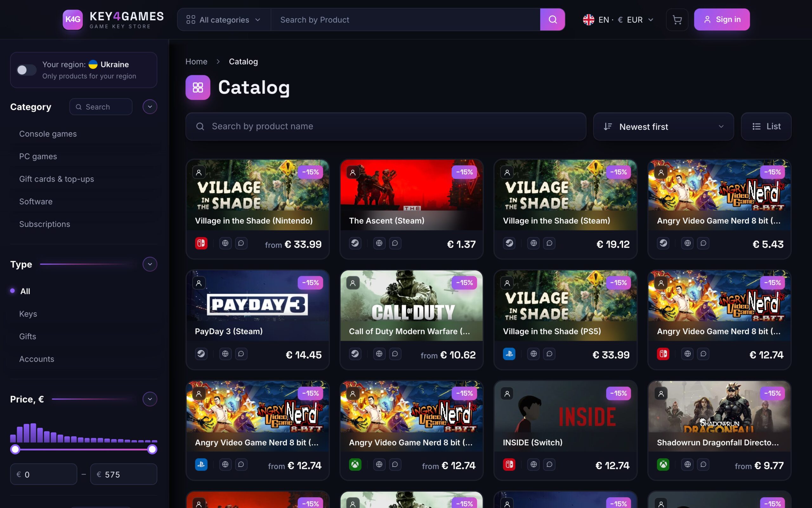Click Steam platform icon on The Ascent card
The image size is (812, 508).
click(355, 243)
